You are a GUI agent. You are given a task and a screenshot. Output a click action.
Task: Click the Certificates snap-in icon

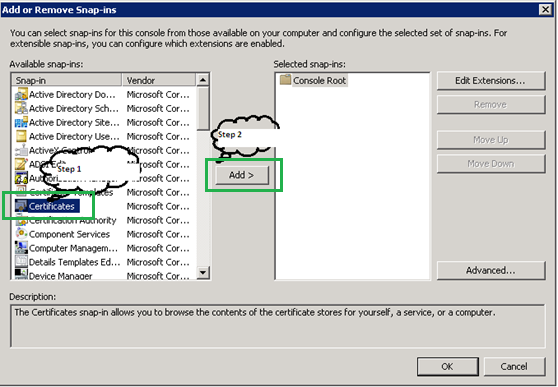[x=21, y=206]
